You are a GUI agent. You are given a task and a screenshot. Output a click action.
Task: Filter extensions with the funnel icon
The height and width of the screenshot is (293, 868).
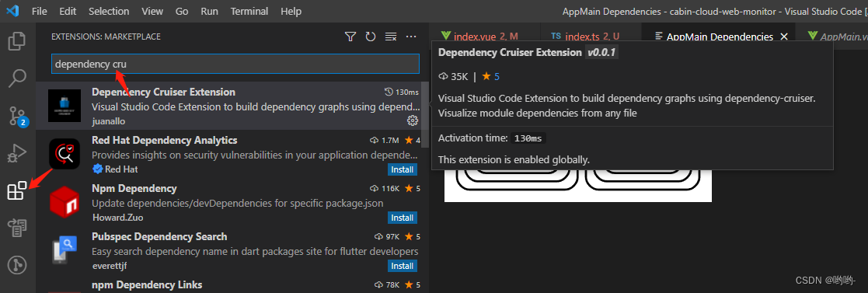pos(350,37)
